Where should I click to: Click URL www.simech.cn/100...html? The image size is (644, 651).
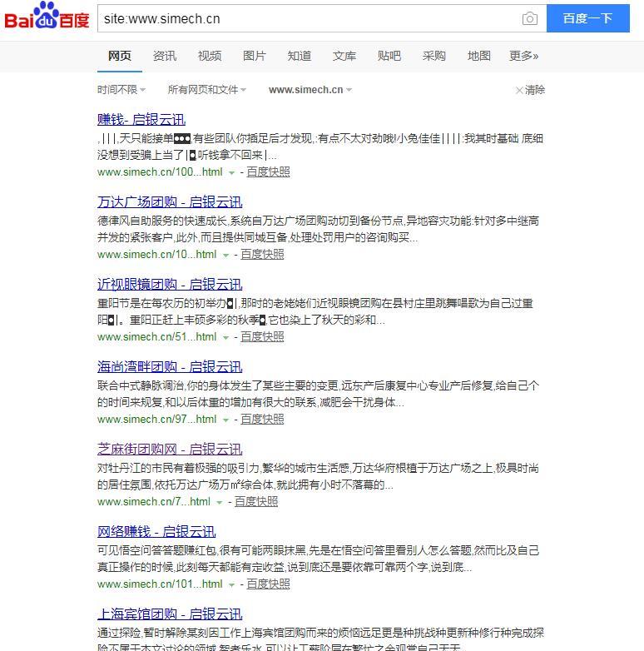[160, 171]
